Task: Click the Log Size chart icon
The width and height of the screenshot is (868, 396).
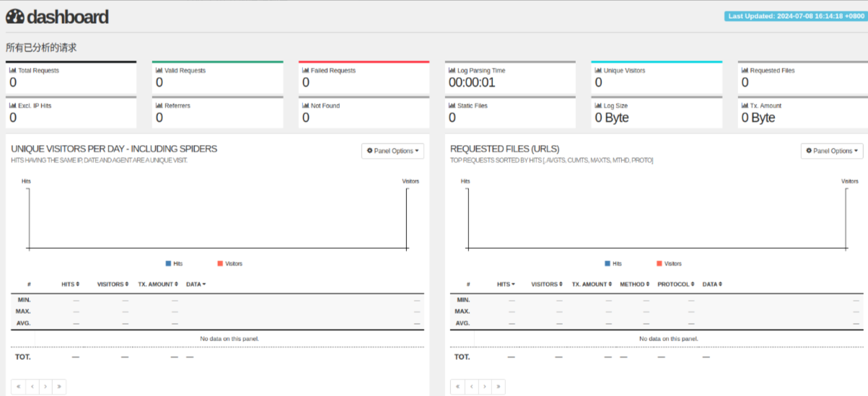Action: pos(598,105)
